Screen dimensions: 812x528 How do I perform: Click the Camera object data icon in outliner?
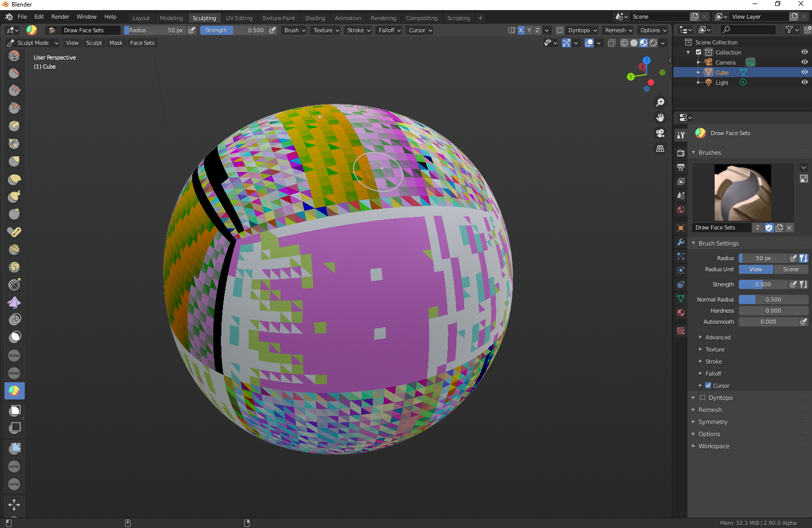pos(750,62)
